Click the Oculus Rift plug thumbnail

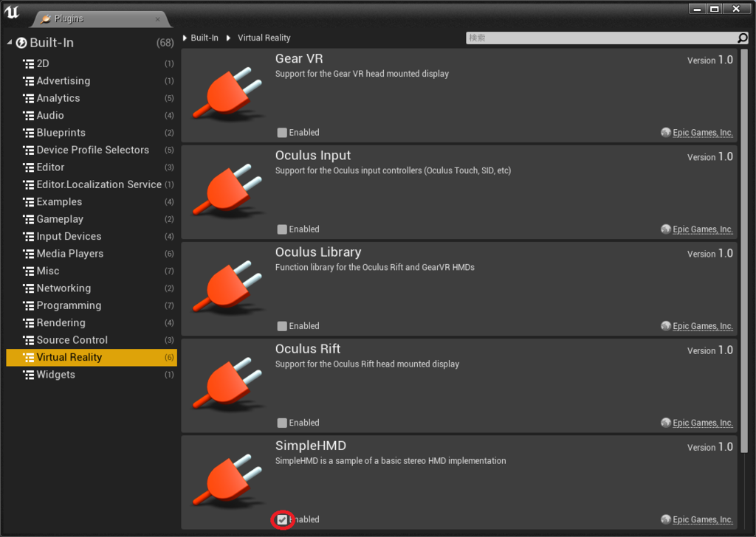[x=228, y=384]
